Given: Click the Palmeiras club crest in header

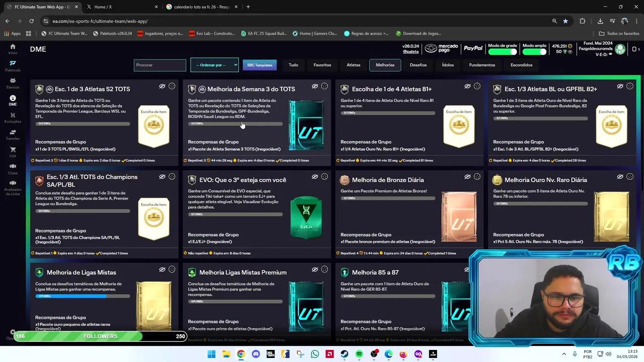Looking at the screenshot, I should [x=620, y=49].
